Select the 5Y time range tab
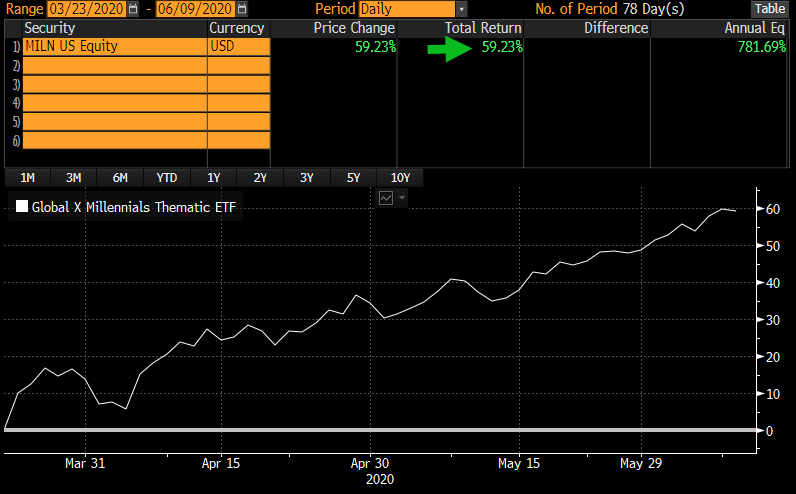Viewport: 796px width, 494px height. pyautogui.click(x=353, y=178)
